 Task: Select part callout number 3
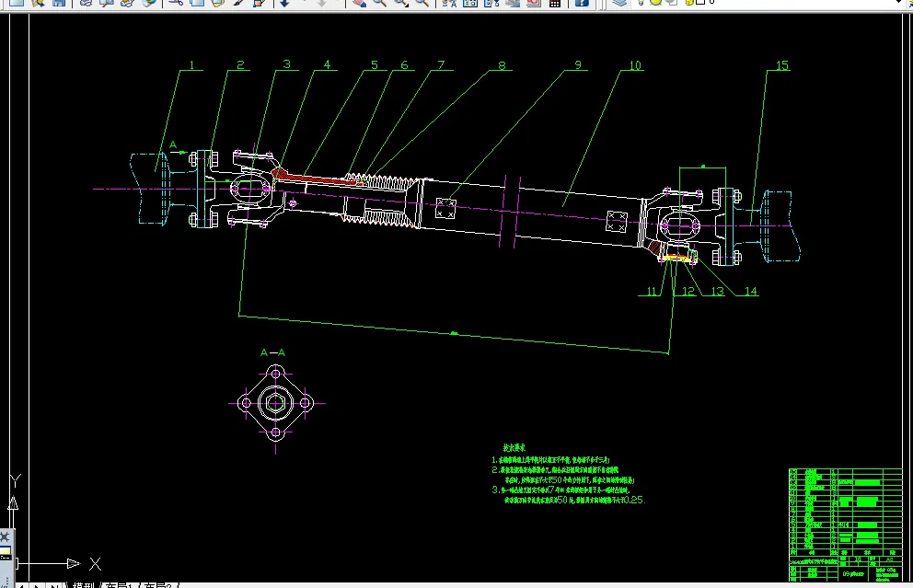286,64
